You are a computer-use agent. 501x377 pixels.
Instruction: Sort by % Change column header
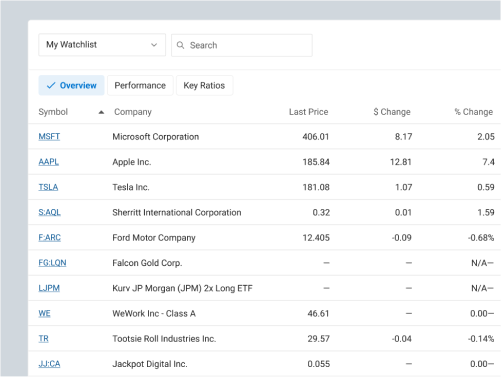click(474, 112)
